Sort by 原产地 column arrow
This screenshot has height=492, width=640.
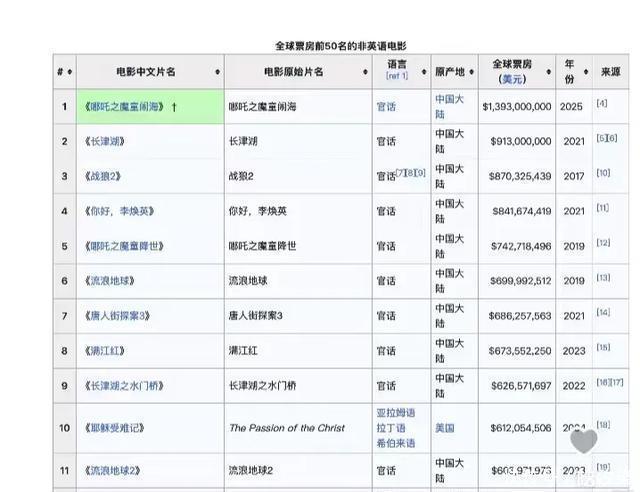(471, 72)
